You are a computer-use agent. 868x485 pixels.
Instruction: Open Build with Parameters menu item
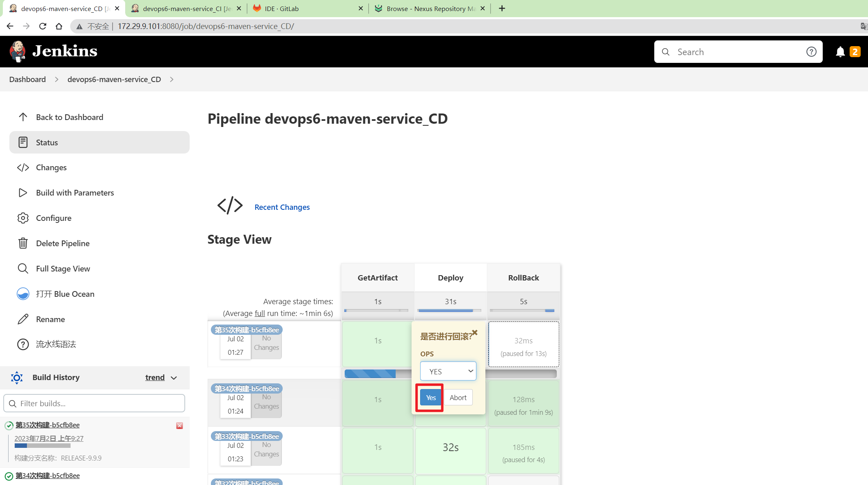(75, 193)
